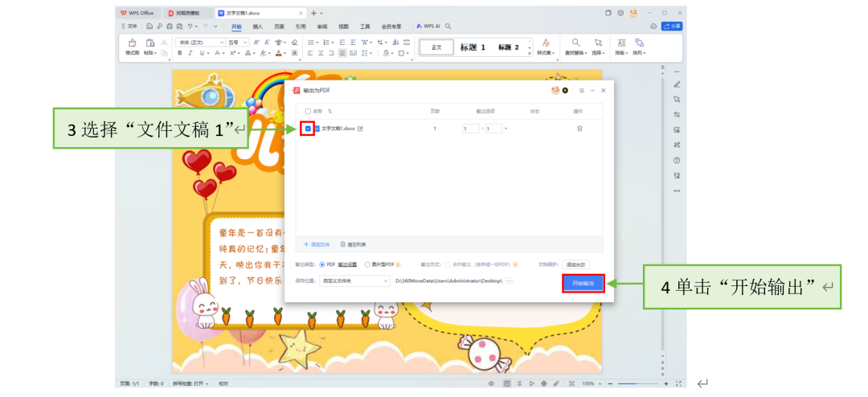This screenshot has width=868, height=397.
Task: Toggle bold formatting B
Action: [x=180, y=53]
